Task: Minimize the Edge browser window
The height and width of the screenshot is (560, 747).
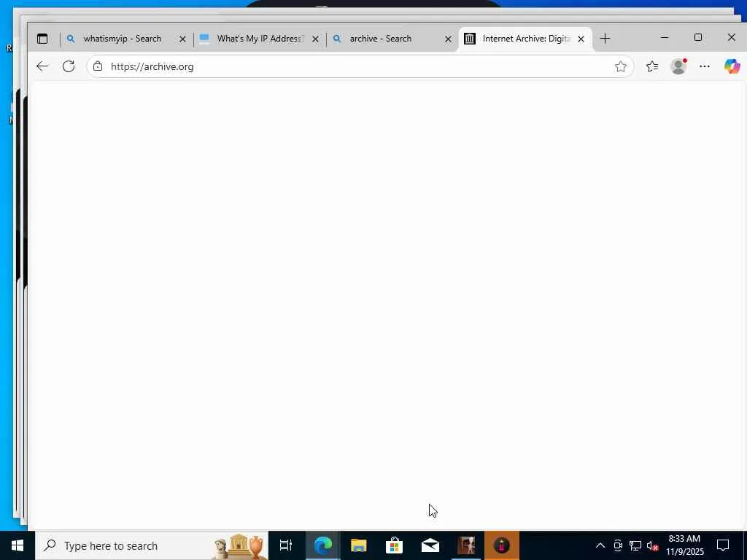Action: pyautogui.click(x=665, y=37)
